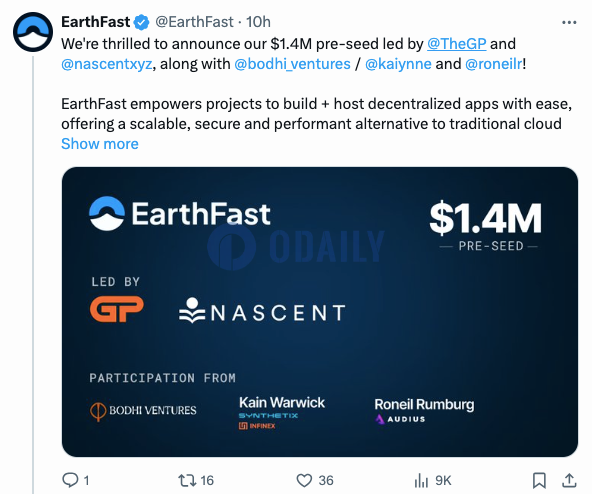Image resolution: width=592 pixels, height=494 pixels.
Task: Click the @EarthFast handle
Action: click(194, 22)
